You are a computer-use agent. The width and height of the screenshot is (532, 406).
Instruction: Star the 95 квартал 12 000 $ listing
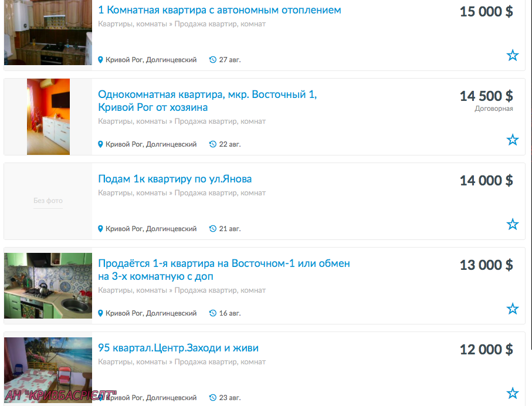(x=512, y=393)
